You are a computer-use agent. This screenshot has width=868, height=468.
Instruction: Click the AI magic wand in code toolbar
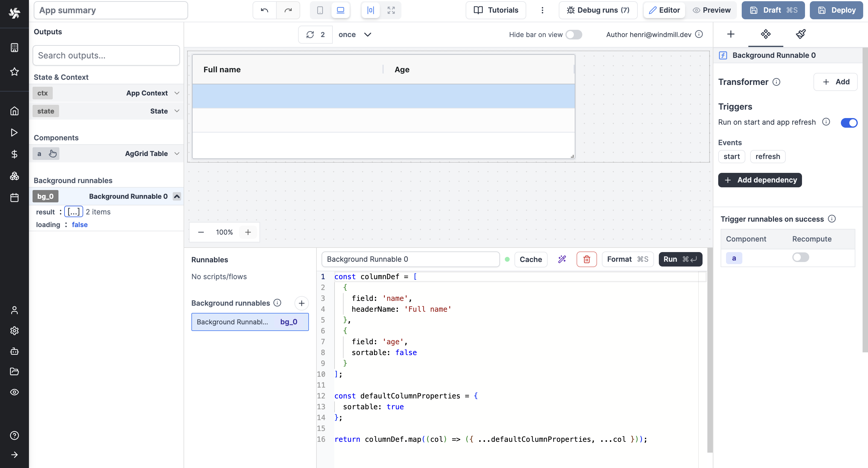click(x=562, y=259)
